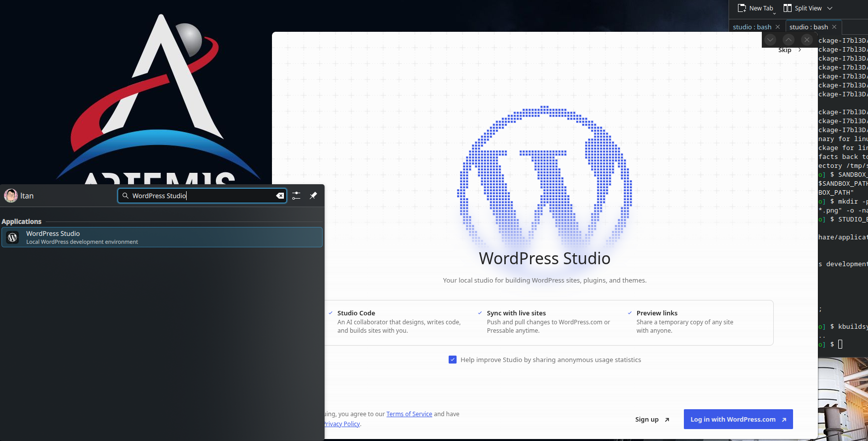This screenshot has height=441, width=868.
Task: Maximize the WordPress Studio window
Action: point(789,40)
